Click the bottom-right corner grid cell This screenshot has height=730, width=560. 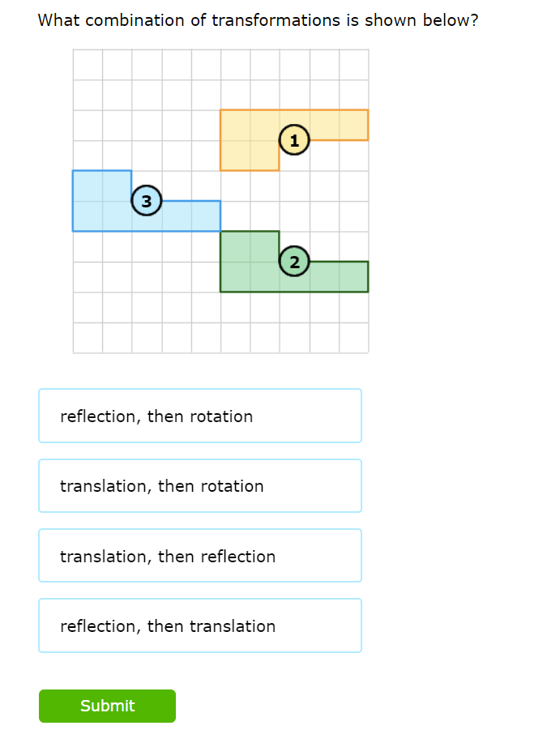353,338
